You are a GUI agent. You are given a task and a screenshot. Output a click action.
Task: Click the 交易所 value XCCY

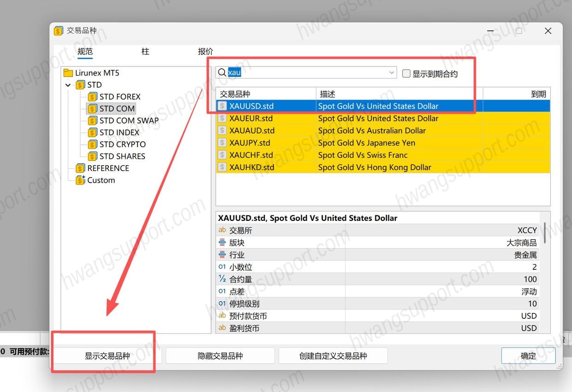point(527,230)
